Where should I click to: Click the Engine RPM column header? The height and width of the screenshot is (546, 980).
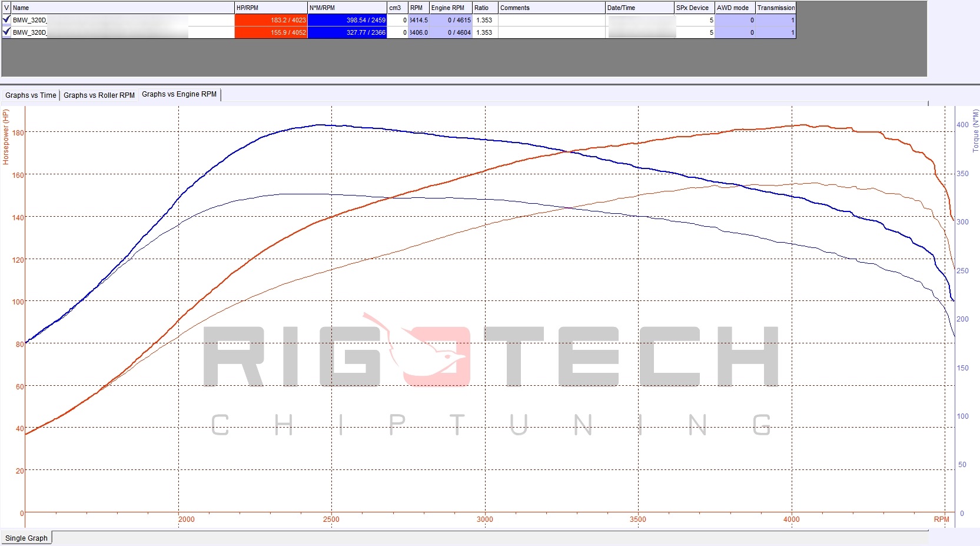[451, 8]
